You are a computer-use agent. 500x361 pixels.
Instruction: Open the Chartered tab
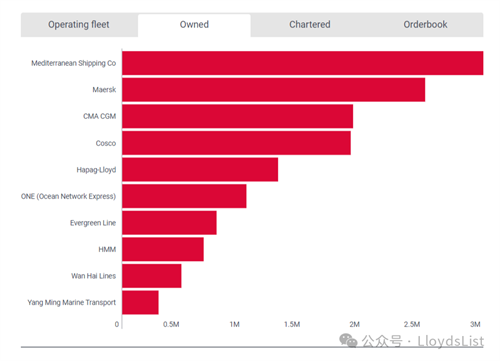[x=310, y=25]
